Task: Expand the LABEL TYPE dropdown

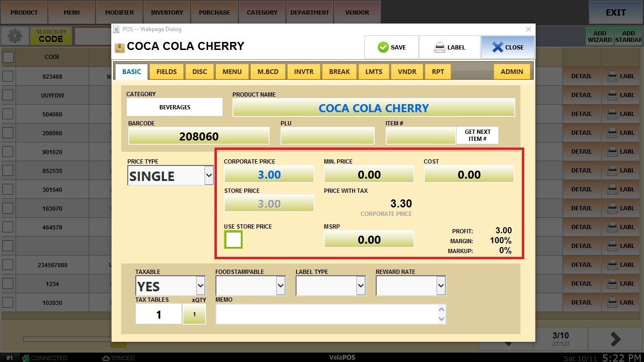Action: click(x=330, y=286)
